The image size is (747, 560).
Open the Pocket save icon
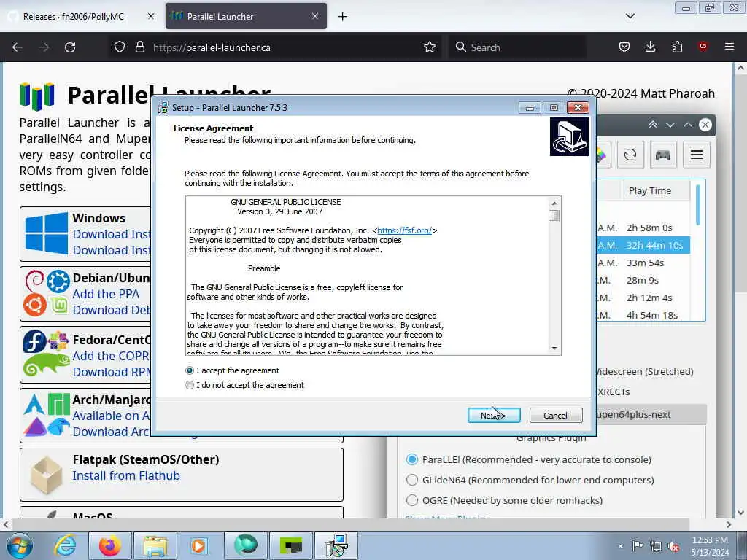point(624,47)
